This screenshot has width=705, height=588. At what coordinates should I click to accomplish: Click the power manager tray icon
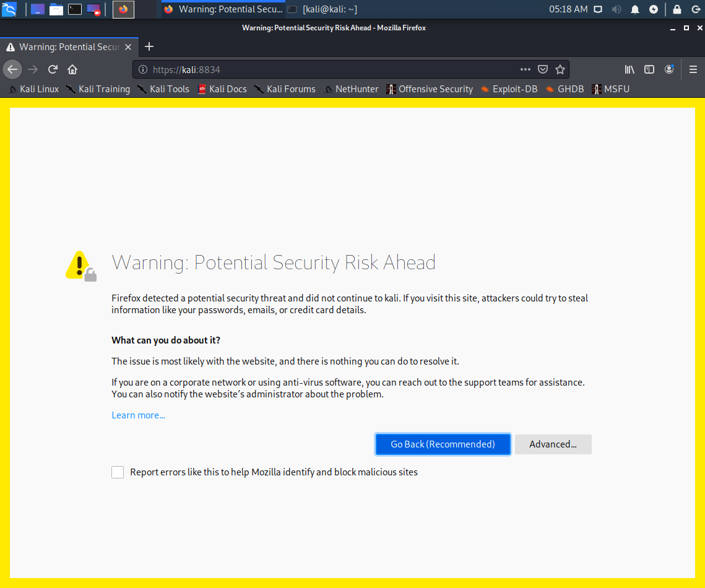coord(654,9)
